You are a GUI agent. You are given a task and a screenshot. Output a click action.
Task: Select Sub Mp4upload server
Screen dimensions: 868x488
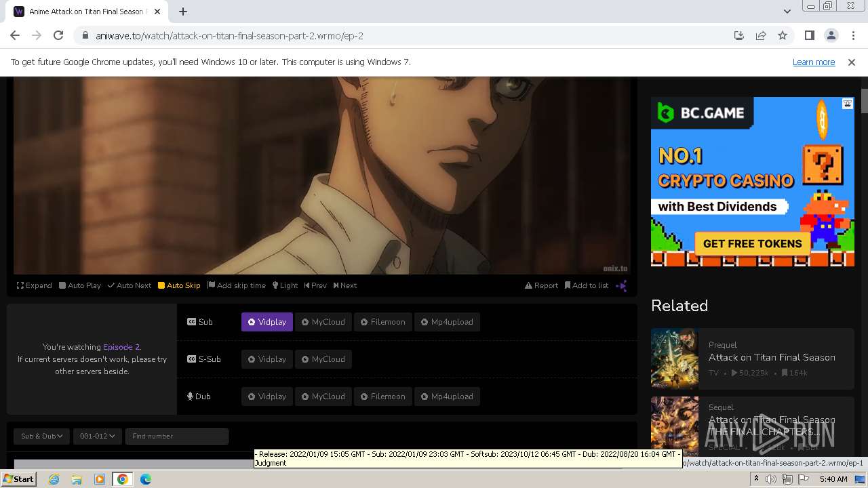448,322
